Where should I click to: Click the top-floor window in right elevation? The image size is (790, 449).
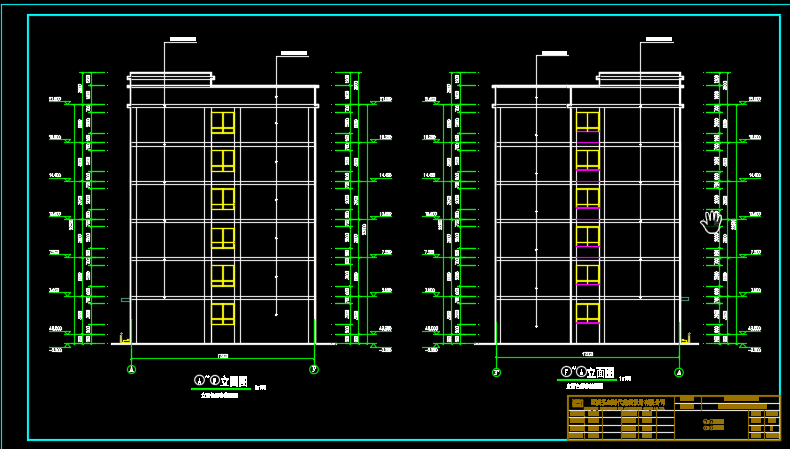(x=587, y=122)
